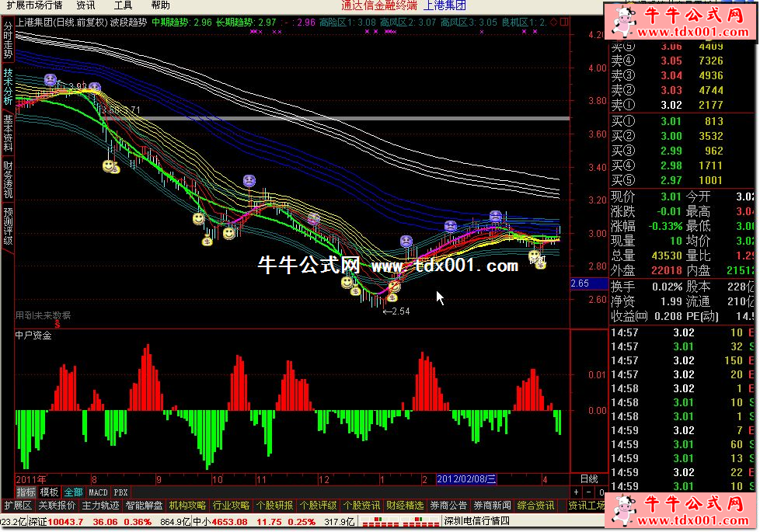Viewport: 760px width, 532px height.
Task: Click the 深圳电信行情四 server label
Action: tap(477, 521)
